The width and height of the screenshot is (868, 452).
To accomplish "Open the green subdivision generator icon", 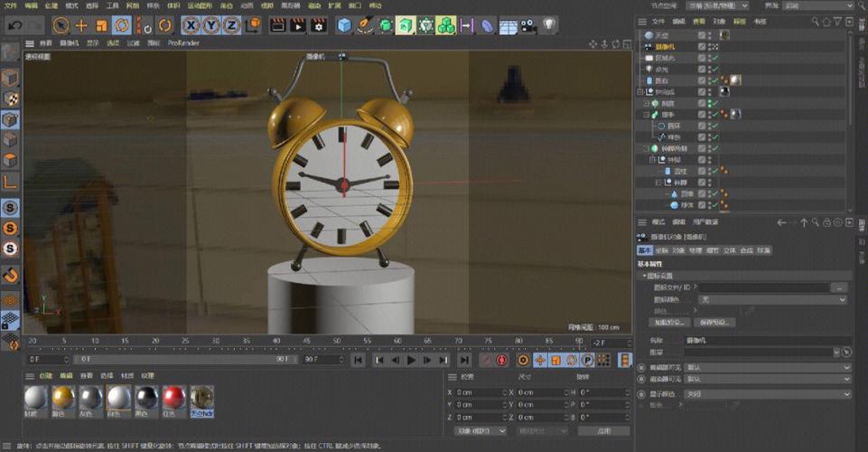I will coord(386,25).
